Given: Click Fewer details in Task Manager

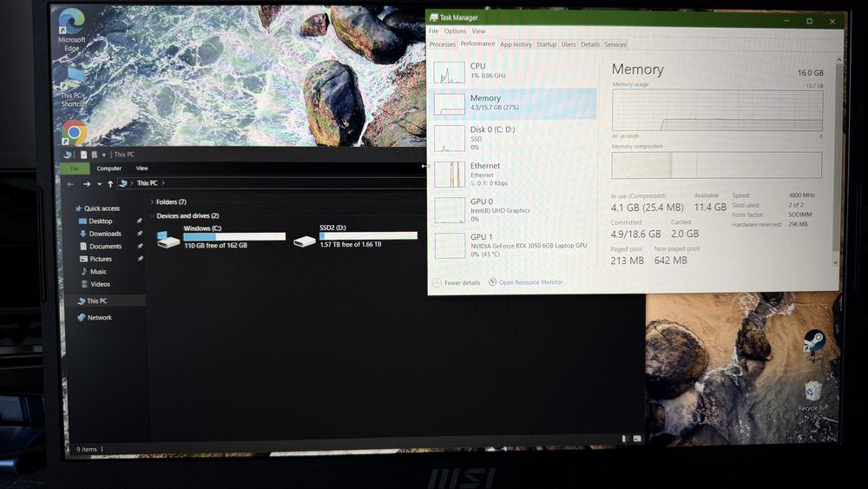Looking at the screenshot, I should click(x=457, y=282).
